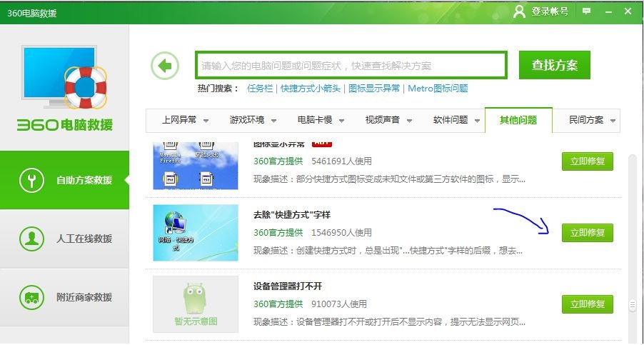The image size is (644, 345).
Task: Click 360官方提供 in the 设备管理器打不开 row
Action: [278, 304]
